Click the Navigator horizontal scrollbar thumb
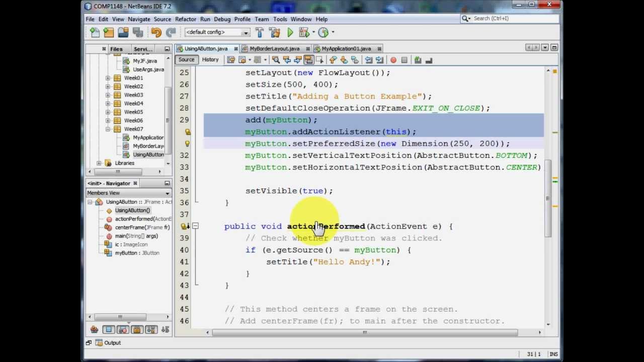The image size is (644, 362). tap(120, 317)
